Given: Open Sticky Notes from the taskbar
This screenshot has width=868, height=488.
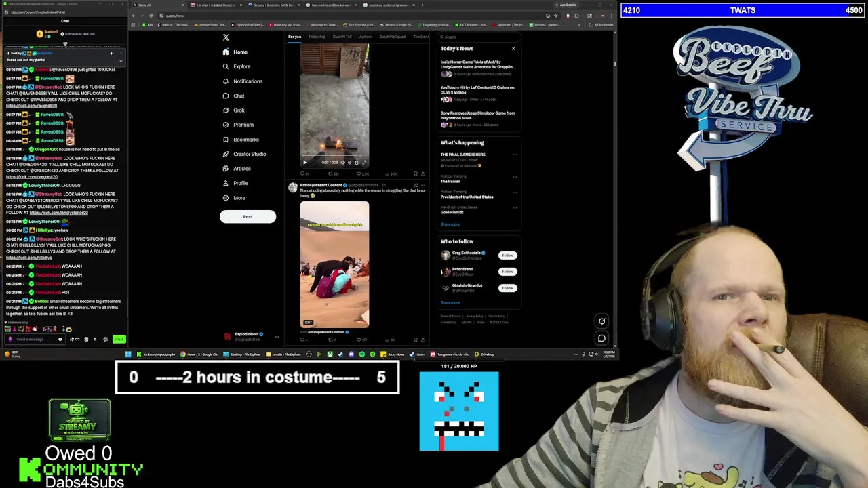Looking at the screenshot, I should coord(393,354).
